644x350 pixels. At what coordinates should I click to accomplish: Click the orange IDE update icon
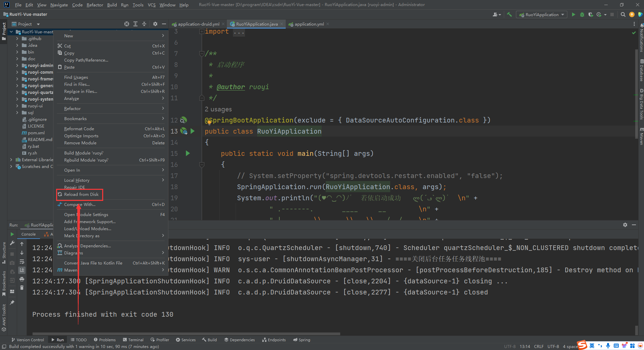(632, 14)
